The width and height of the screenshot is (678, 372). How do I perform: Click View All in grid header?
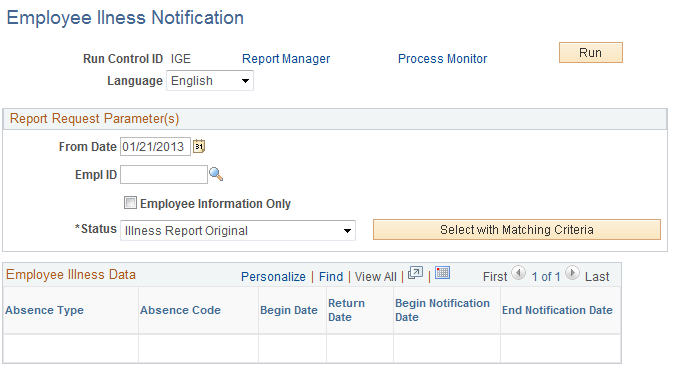(375, 277)
